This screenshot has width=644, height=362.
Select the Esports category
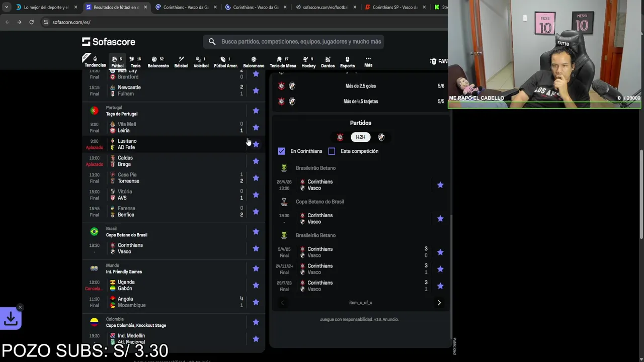pyautogui.click(x=347, y=62)
